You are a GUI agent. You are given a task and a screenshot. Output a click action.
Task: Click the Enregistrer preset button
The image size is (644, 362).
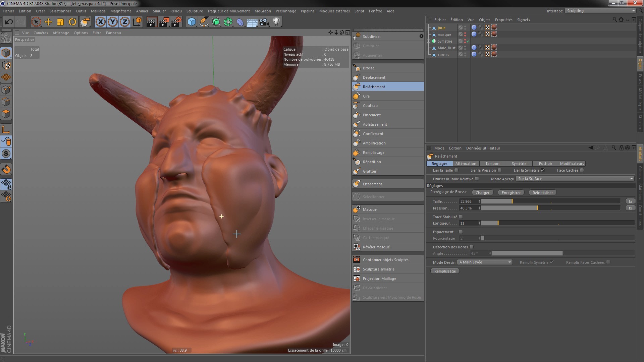click(511, 193)
